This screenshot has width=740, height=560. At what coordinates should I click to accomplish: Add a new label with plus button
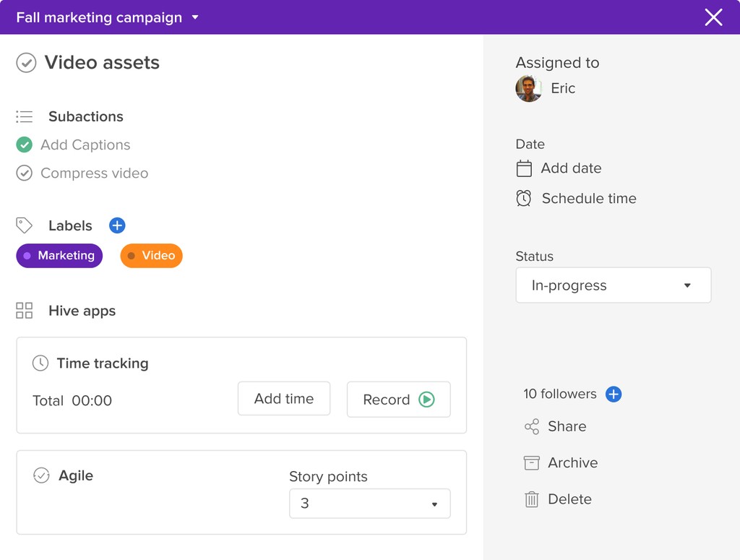117,225
